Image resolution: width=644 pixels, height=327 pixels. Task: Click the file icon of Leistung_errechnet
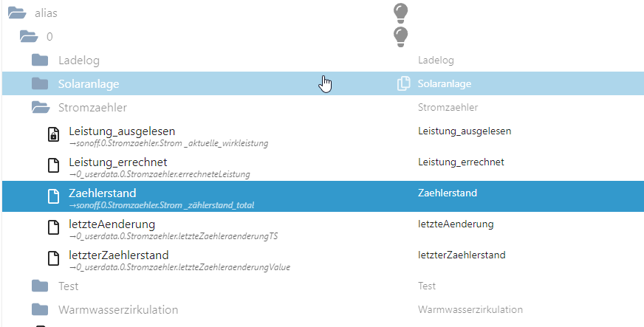53,165
